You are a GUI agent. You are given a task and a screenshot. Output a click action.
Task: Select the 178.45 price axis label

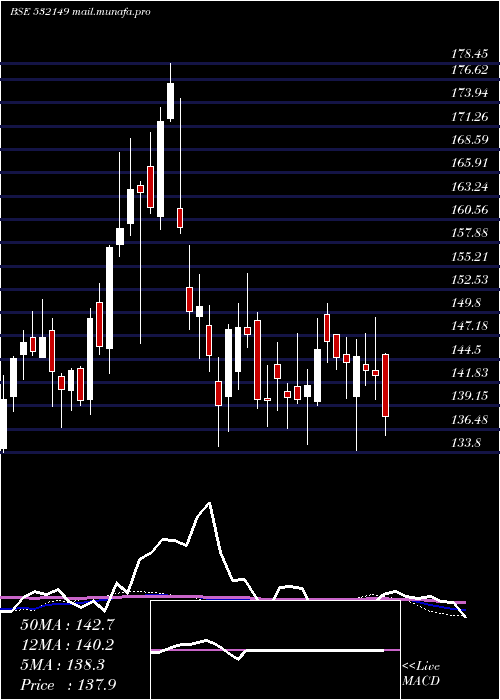[469, 54]
